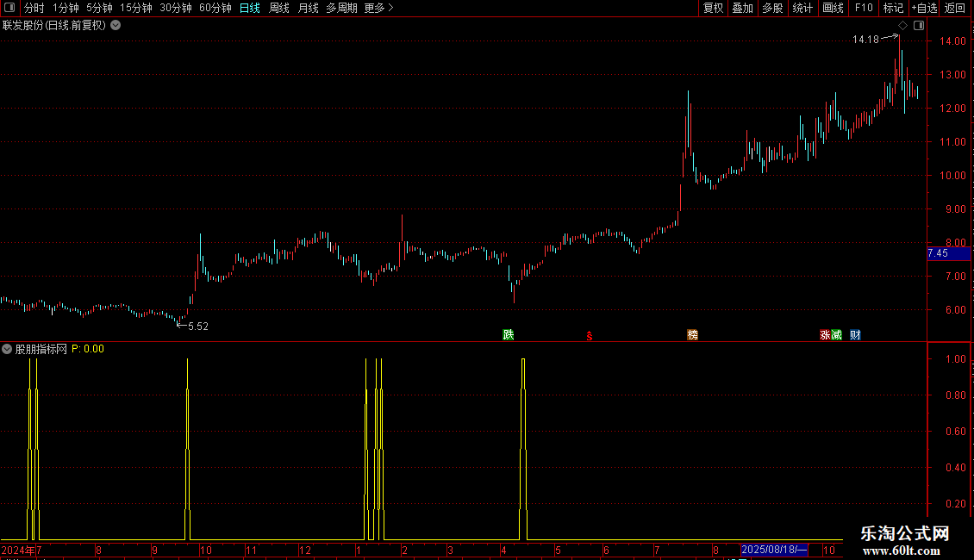Screen dimensions: 974x560
Task: Select the 60分钟 period
Action: 215,8
